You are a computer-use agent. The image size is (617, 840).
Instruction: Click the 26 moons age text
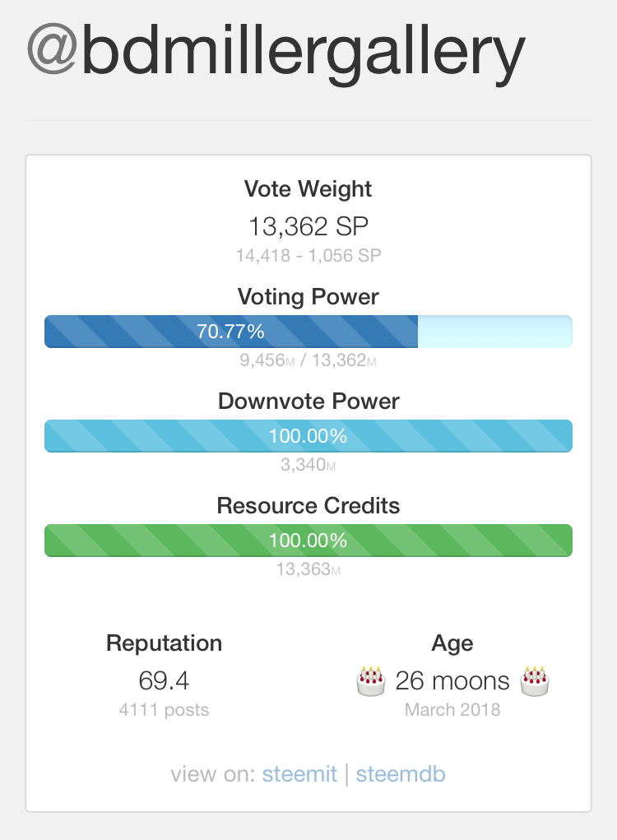click(x=452, y=681)
